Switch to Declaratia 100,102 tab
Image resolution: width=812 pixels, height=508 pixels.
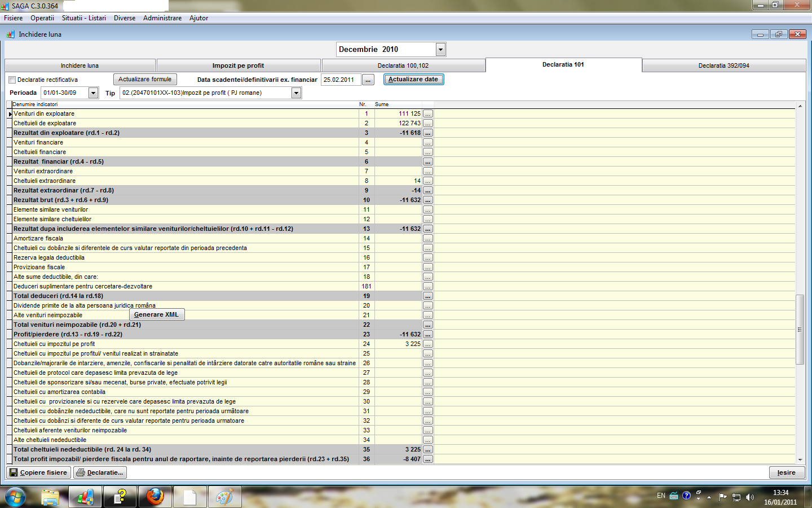point(403,65)
